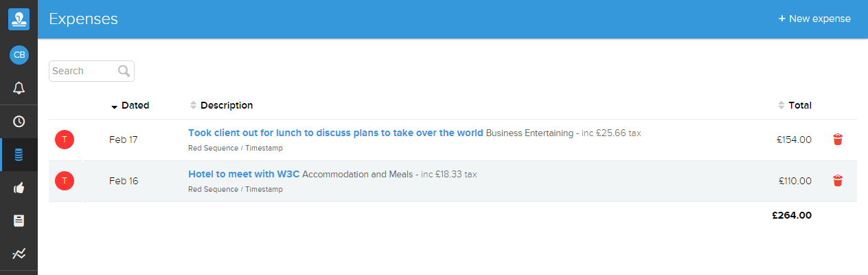The image size is (868, 275).
Task: Open the invoices document icon
Action: point(19,221)
